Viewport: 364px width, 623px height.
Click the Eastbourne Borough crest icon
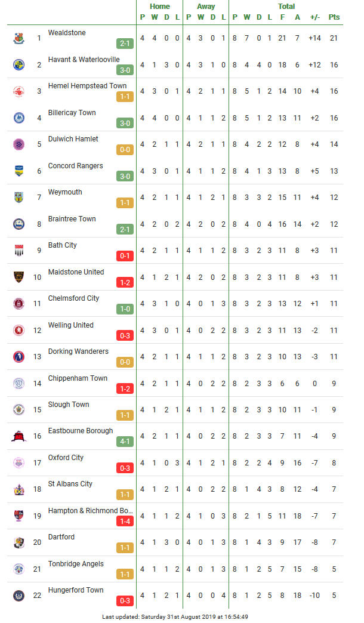[18, 436]
